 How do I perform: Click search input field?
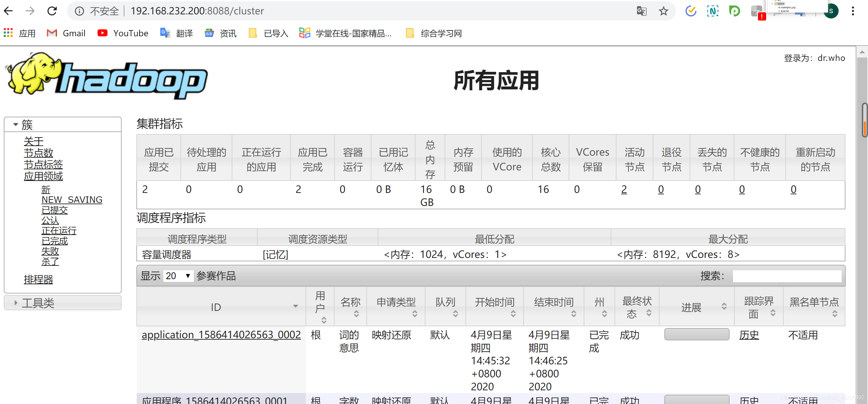point(791,276)
